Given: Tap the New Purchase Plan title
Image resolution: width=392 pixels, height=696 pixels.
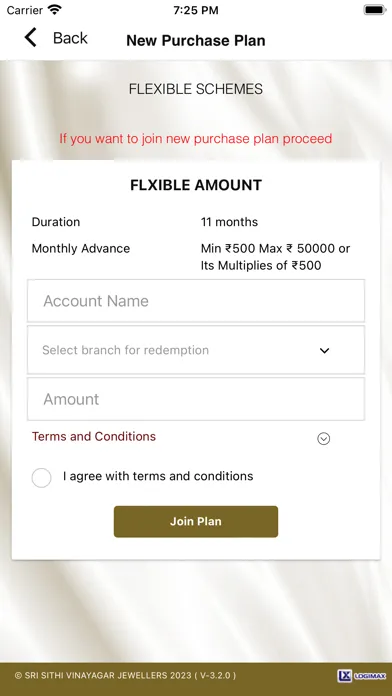Looking at the screenshot, I should (196, 40).
